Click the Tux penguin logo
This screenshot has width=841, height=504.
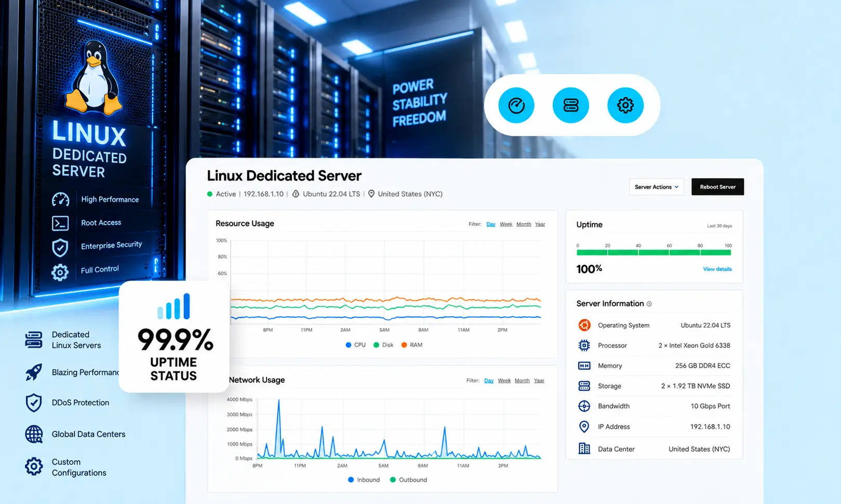95,78
